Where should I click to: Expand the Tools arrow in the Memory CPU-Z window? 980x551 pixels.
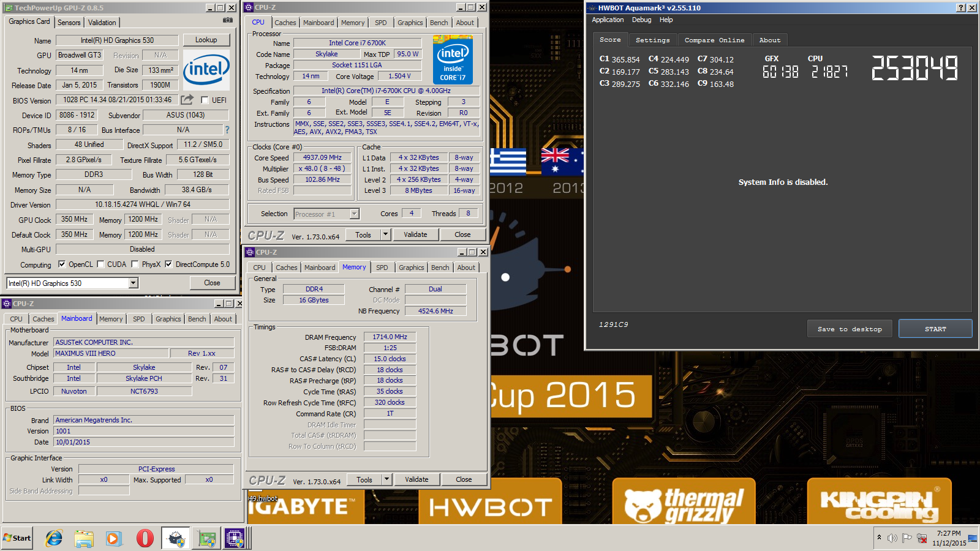[x=386, y=479]
